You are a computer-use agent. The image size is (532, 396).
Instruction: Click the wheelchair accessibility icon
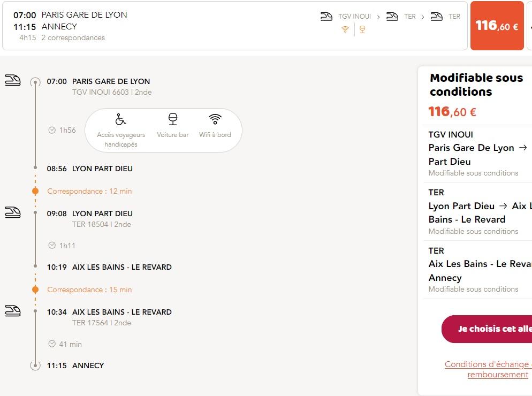click(x=120, y=119)
